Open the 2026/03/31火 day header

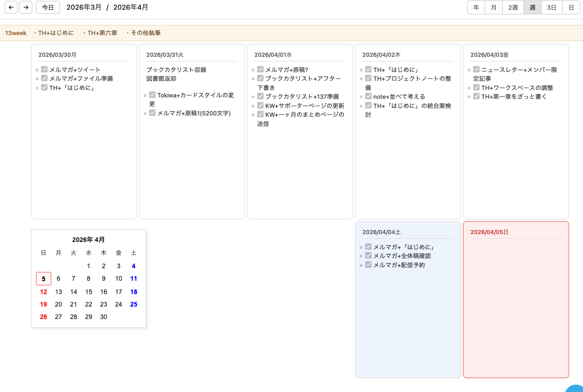click(x=165, y=54)
